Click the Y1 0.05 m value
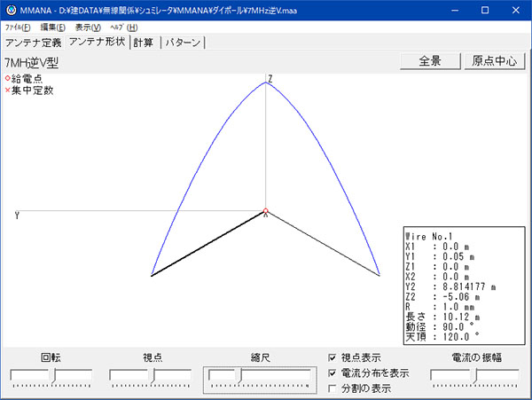 point(458,257)
